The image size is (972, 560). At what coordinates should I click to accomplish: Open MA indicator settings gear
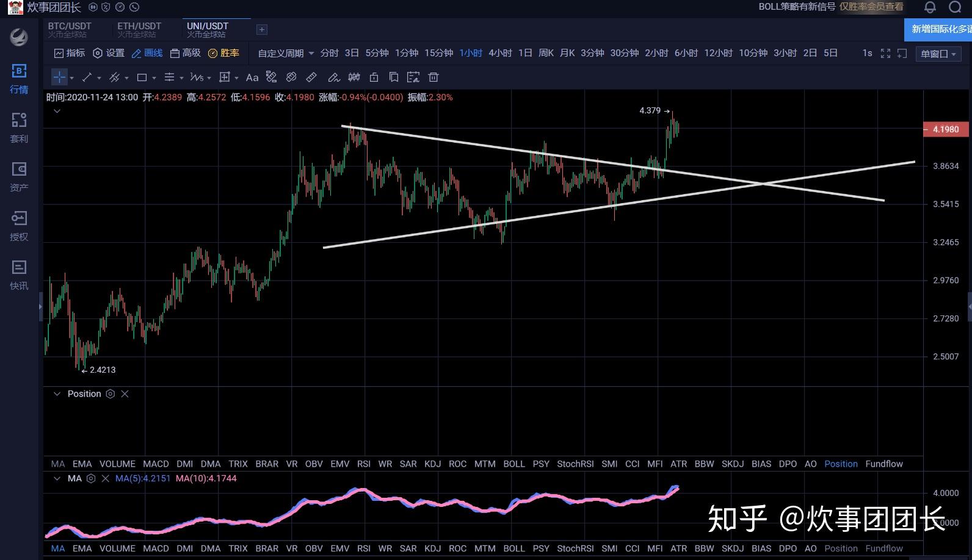click(x=91, y=479)
